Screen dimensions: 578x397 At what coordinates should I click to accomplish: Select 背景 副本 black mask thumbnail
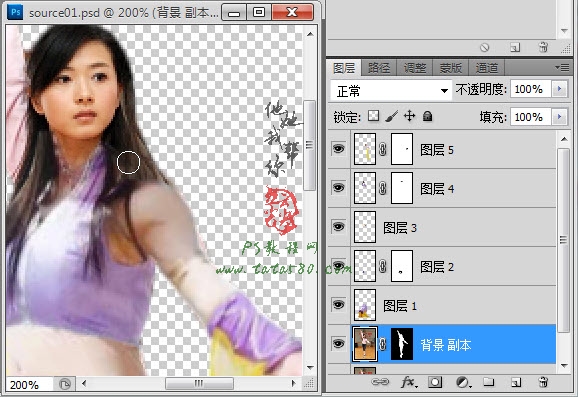402,344
